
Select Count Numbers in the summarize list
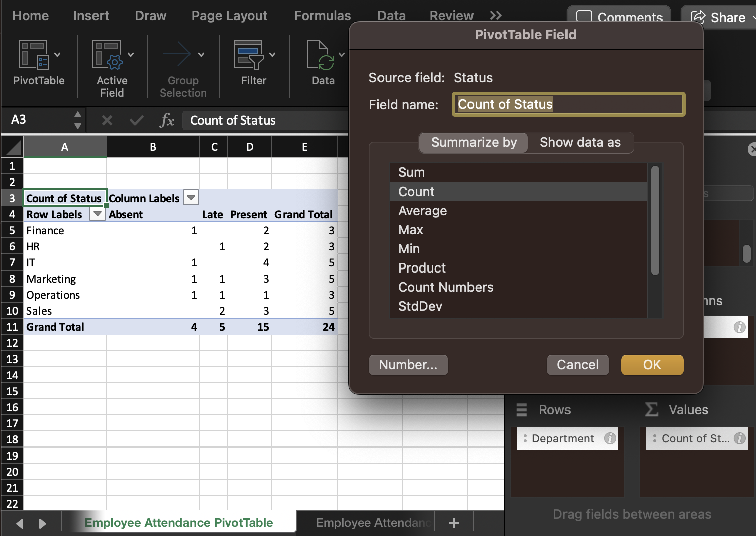pyautogui.click(x=519, y=287)
